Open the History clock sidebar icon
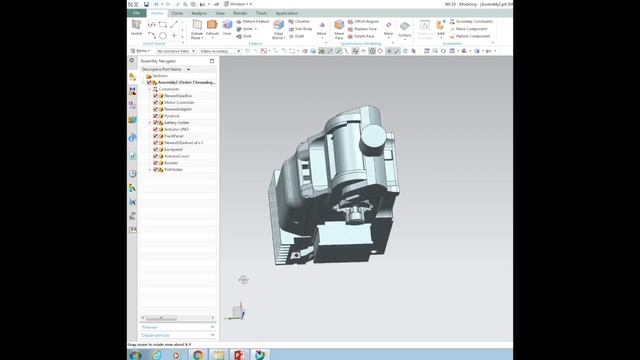640x360 pixels. 132,173
